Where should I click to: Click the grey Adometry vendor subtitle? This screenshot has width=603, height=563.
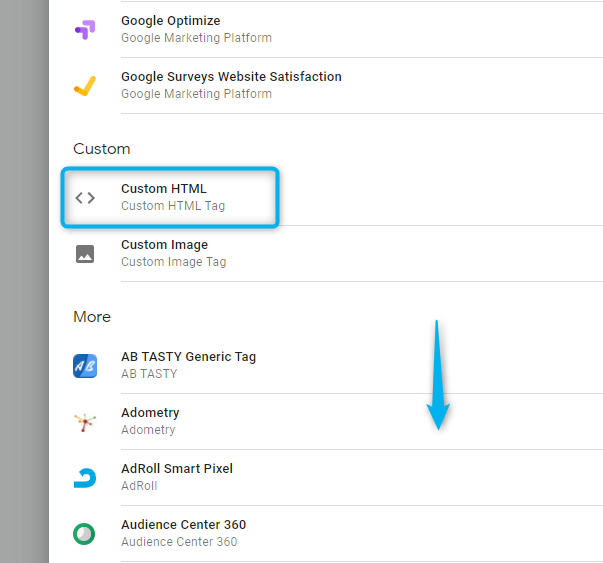click(148, 430)
